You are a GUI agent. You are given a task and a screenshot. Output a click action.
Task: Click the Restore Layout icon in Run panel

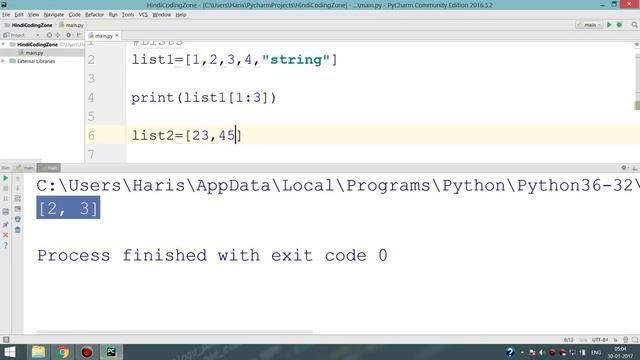[x=6, y=212]
